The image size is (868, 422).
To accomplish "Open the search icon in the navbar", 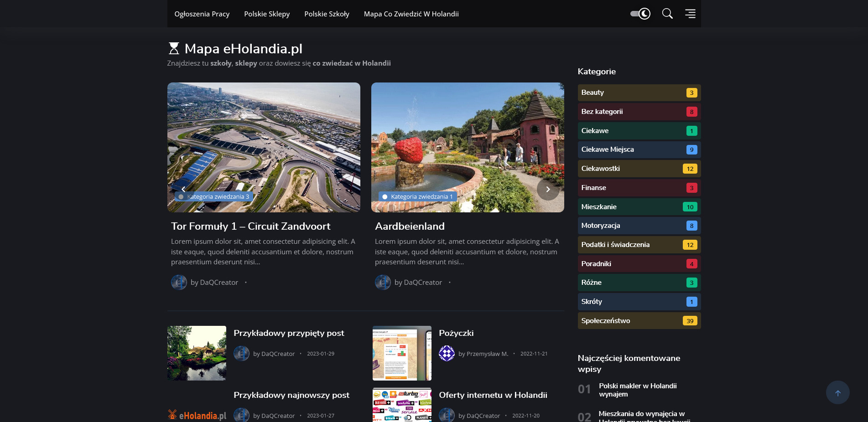I will pos(667,14).
